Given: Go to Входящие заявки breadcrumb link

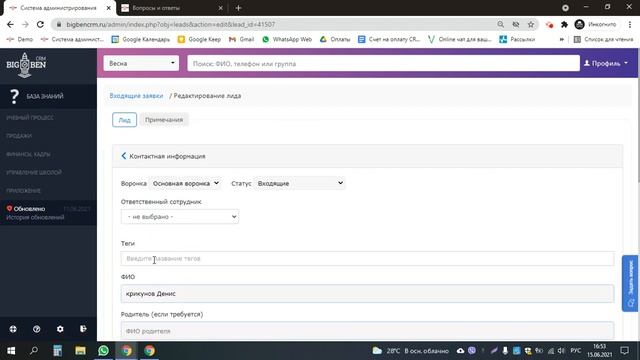Looking at the screenshot, I should [x=136, y=96].
